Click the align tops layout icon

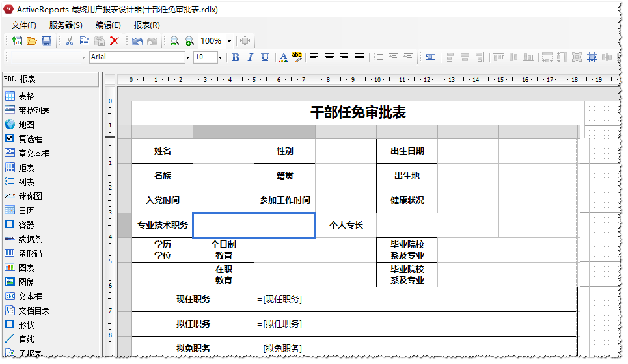(498, 58)
